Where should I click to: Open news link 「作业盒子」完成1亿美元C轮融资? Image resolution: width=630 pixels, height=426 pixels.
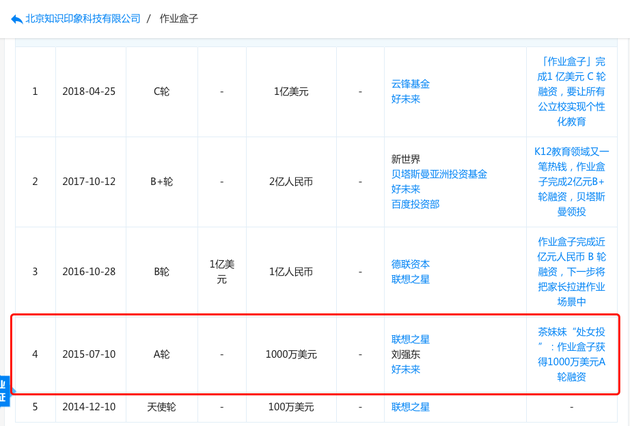(x=571, y=91)
